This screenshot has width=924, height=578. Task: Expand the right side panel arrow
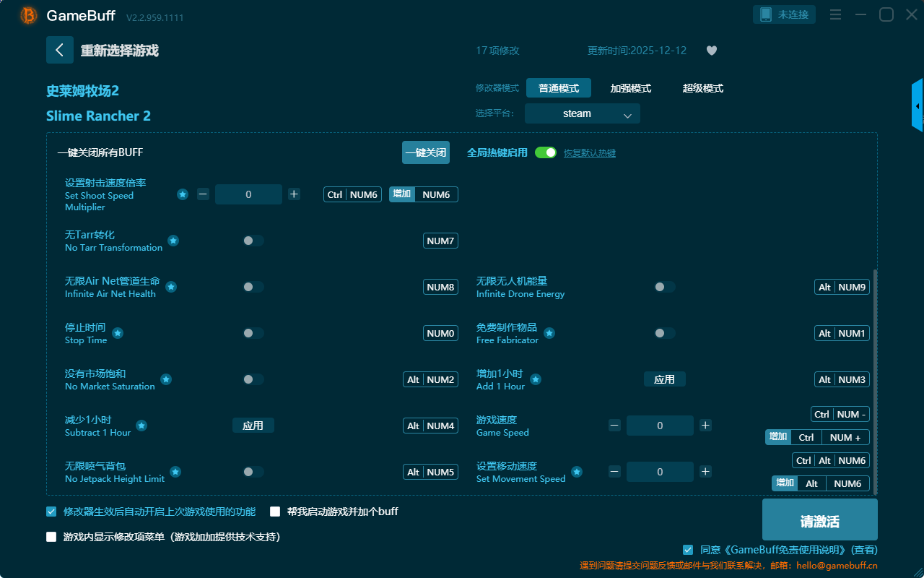[918, 106]
